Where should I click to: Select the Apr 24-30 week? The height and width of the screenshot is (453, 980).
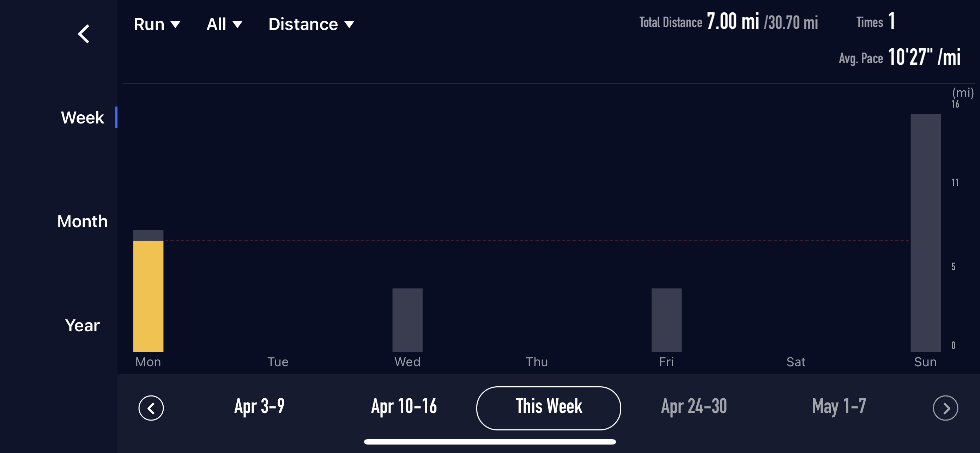(694, 406)
